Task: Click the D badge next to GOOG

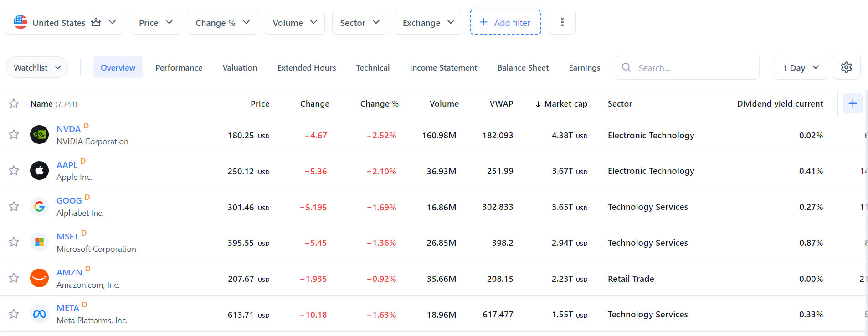Action: (x=87, y=197)
